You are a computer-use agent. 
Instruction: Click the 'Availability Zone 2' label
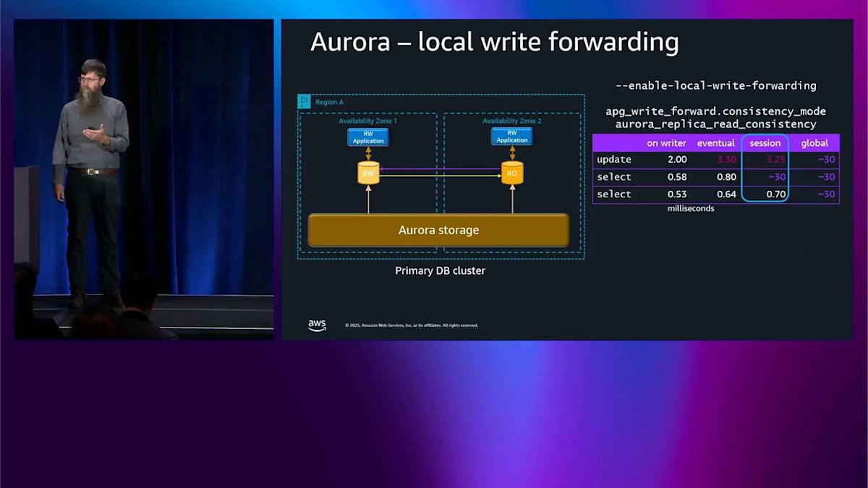tap(512, 121)
